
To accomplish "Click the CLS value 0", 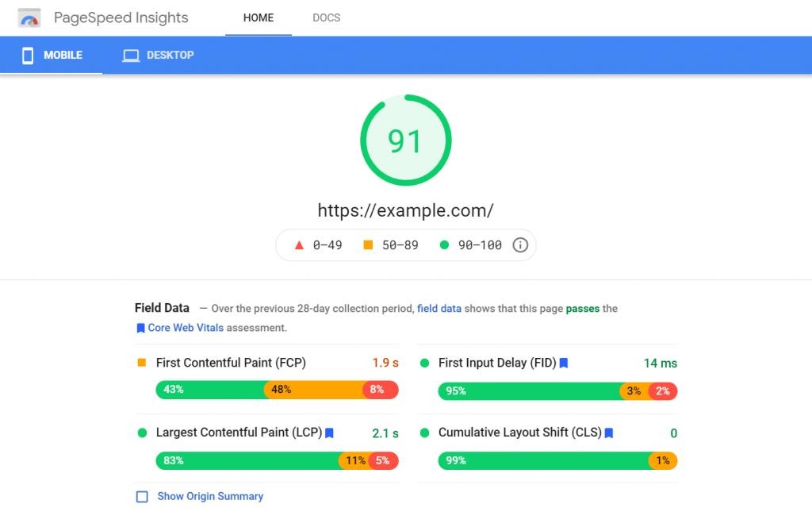I will 674,433.
